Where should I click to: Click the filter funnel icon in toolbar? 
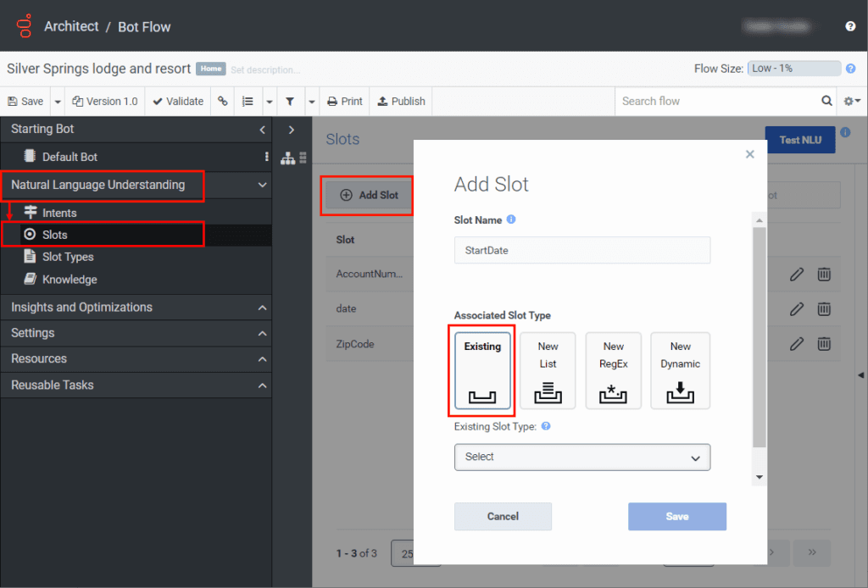click(x=290, y=101)
